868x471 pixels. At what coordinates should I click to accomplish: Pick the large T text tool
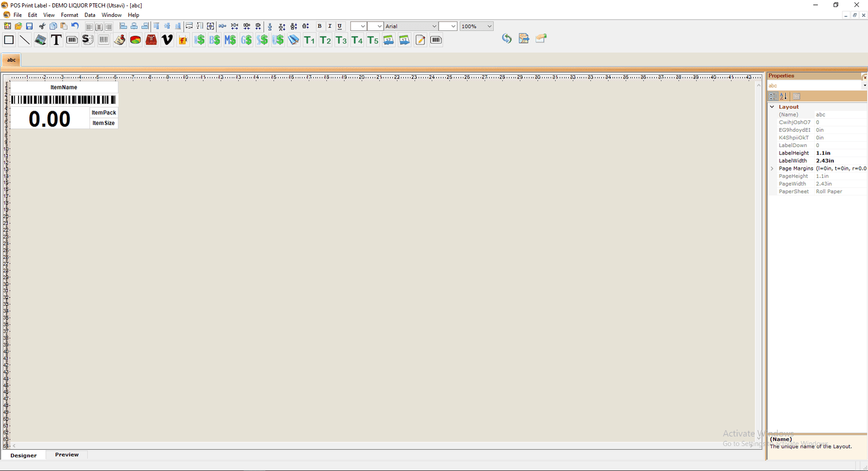(x=56, y=40)
